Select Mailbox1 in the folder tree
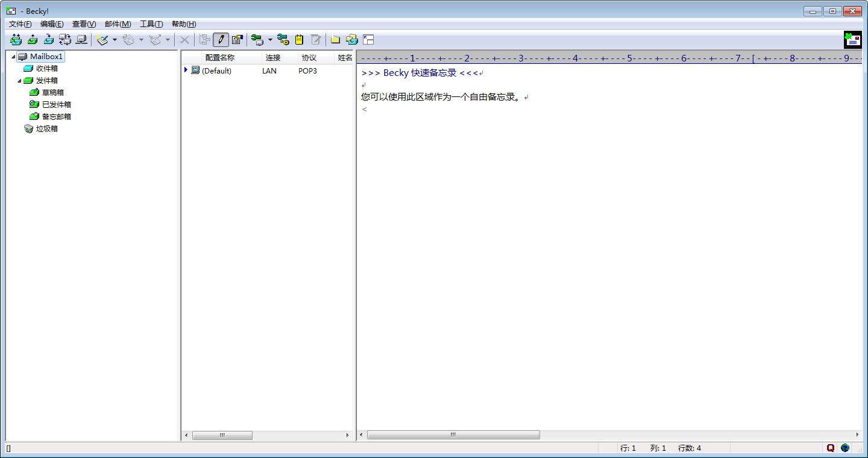This screenshot has height=458, width=868. point(46,57)
